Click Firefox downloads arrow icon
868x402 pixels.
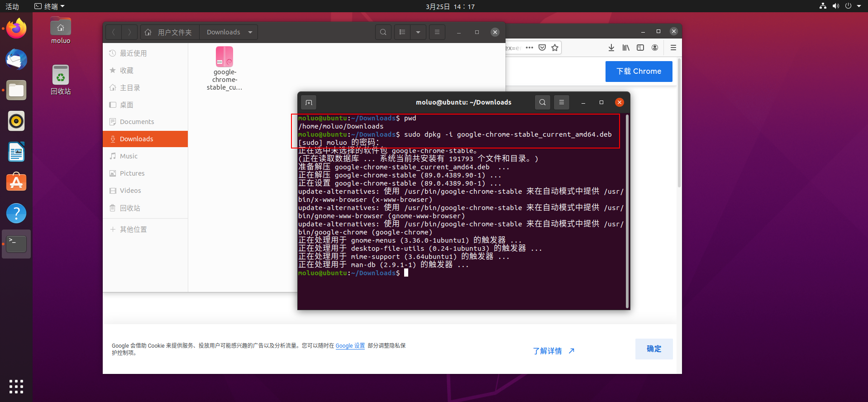(611, 48)
